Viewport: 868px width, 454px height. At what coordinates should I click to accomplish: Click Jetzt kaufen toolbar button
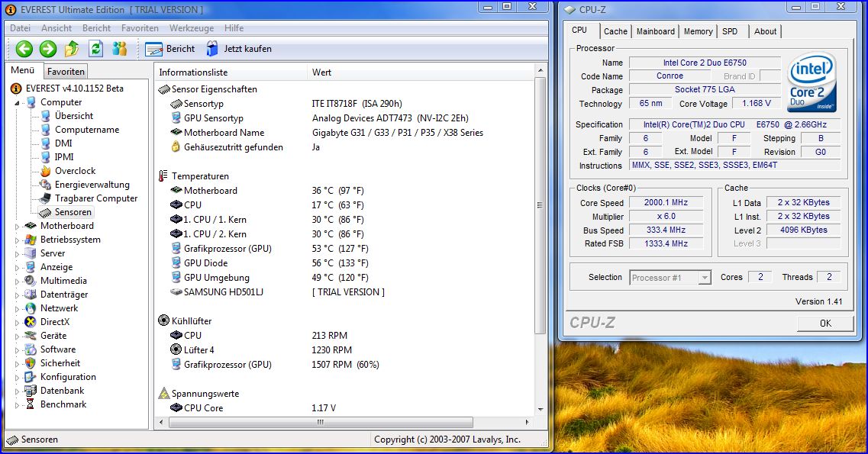click(x=239, y=49)
